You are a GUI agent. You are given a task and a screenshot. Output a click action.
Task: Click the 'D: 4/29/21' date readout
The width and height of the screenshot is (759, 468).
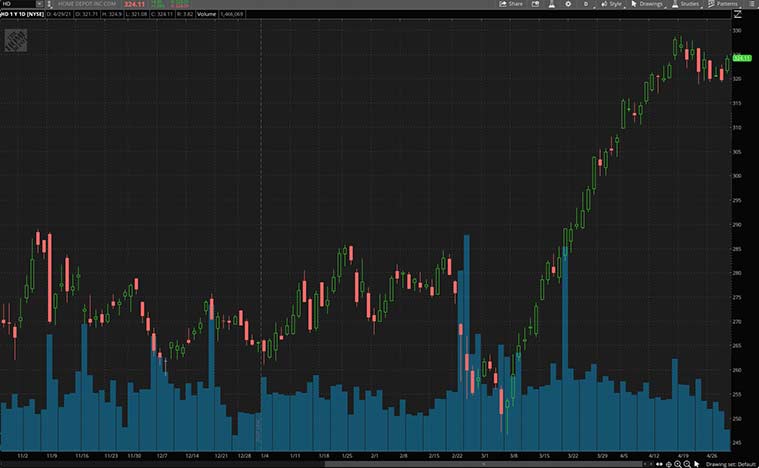(60, 15)
